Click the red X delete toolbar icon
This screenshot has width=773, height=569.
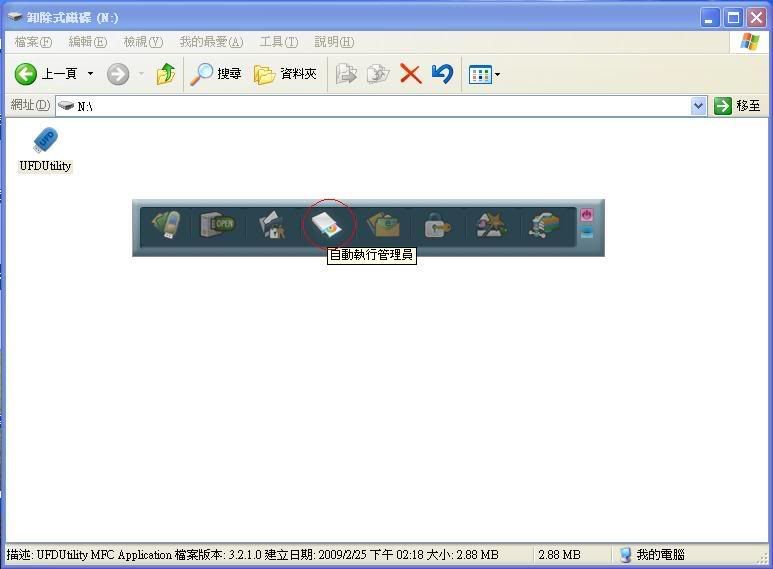pos(410,74)
